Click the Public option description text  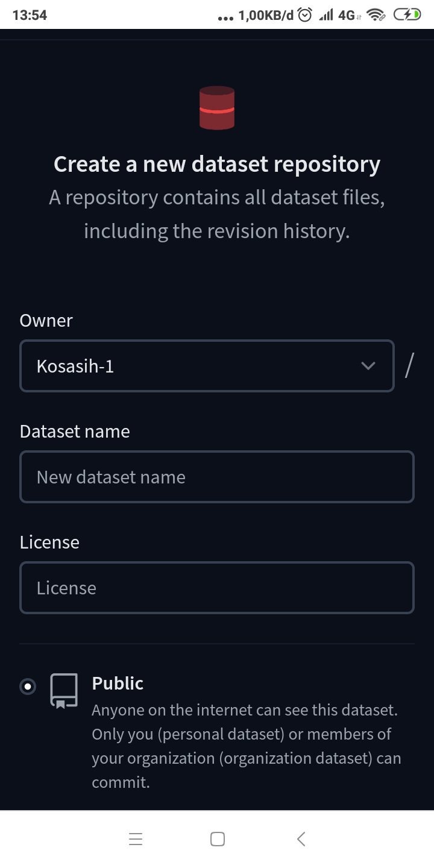[x=246, y=746]
